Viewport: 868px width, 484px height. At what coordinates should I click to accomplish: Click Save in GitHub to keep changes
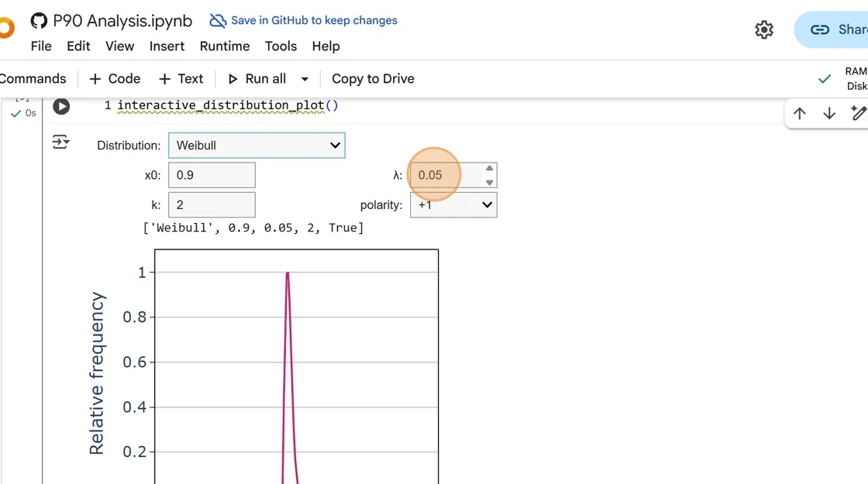pos(304,21)
